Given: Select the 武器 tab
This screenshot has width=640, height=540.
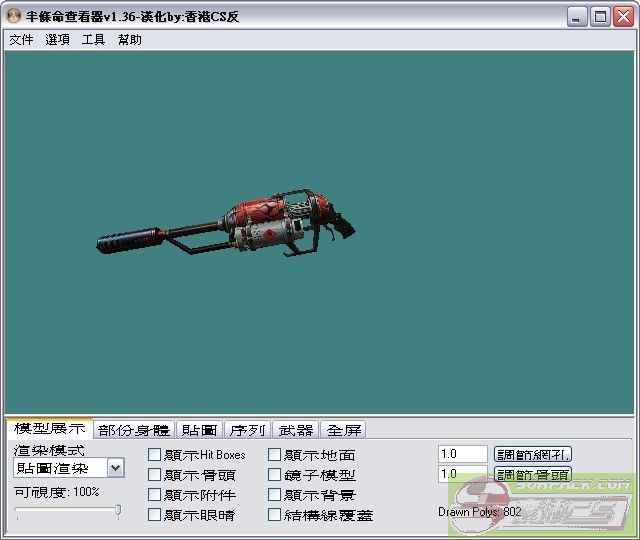Looking at the screenshot, I should click(296, 430).
